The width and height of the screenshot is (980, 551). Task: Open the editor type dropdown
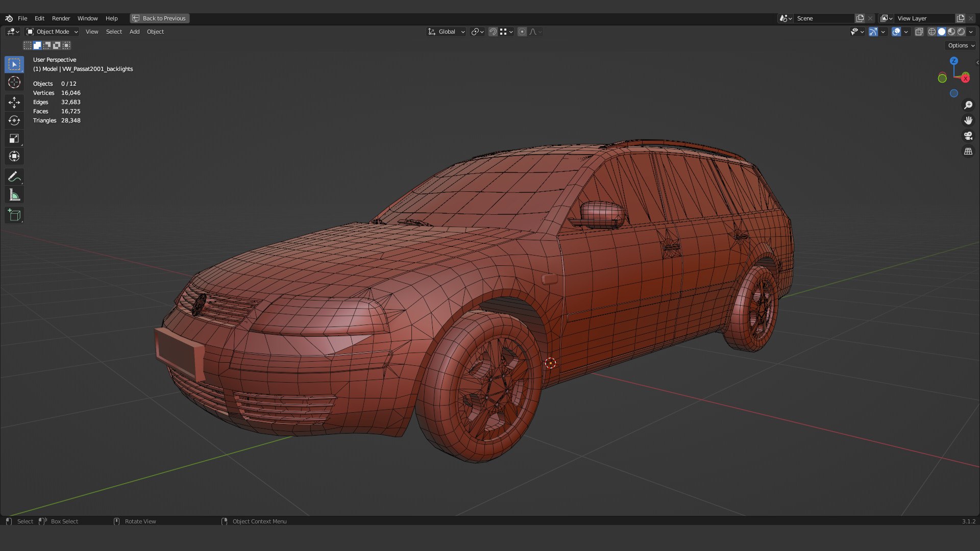13,32
